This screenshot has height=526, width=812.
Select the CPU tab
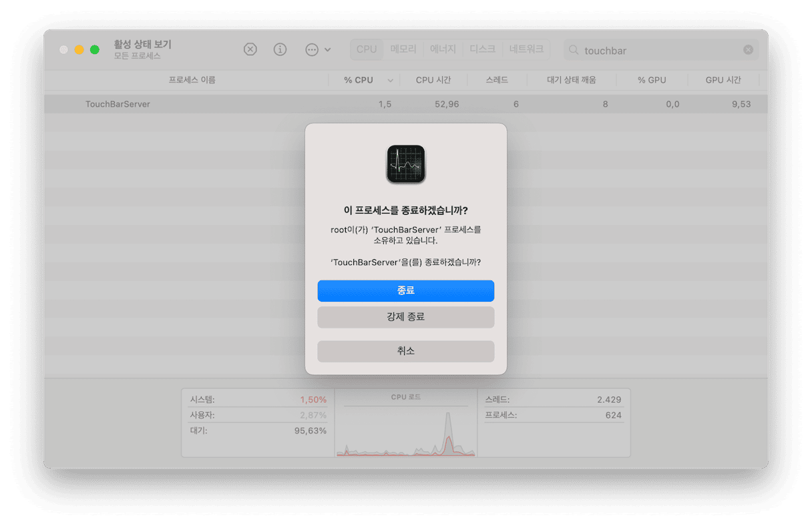[x=366, y=49]
